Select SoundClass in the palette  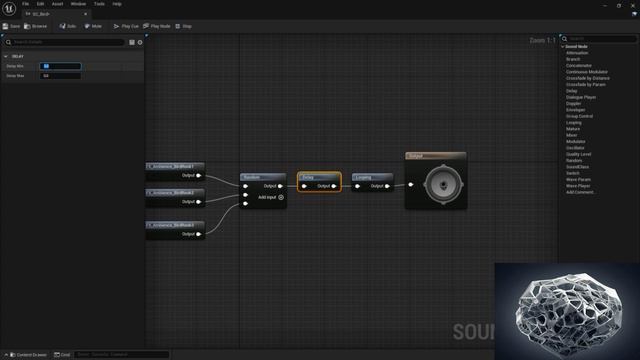pos(577,167)
